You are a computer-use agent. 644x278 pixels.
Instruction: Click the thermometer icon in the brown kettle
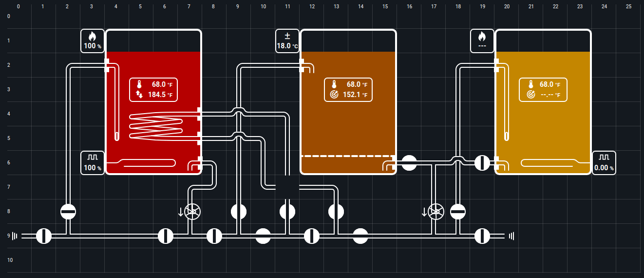(334, 84)
